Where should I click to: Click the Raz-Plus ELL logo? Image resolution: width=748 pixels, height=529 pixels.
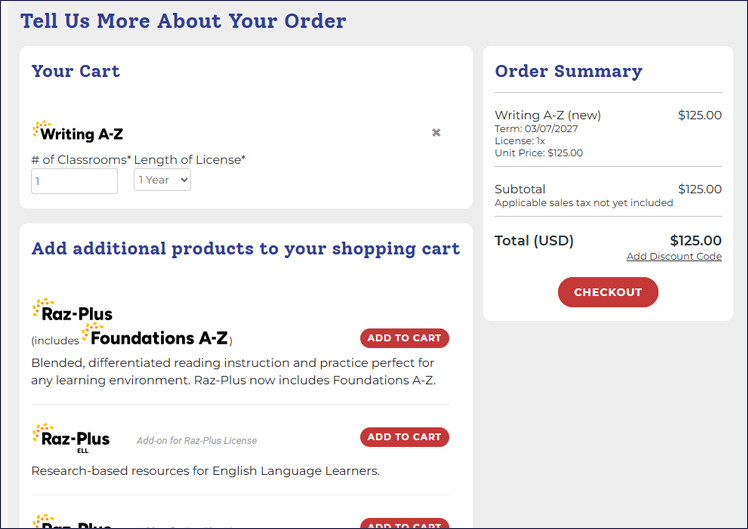click(70, 437)
